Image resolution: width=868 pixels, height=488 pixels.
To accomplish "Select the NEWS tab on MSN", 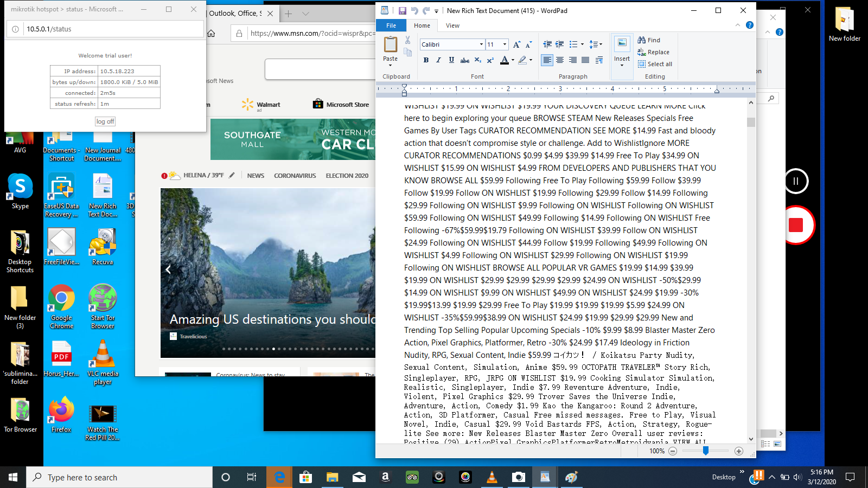I will (x=256, y=176).
